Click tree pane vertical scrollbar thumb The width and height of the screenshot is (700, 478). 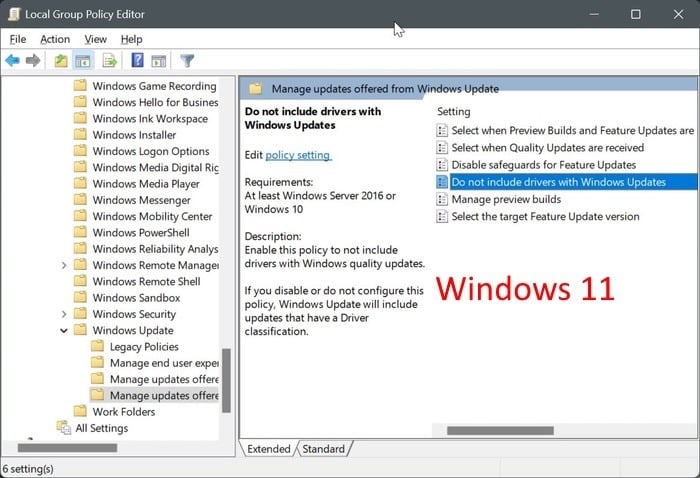(x=226, y=381)
